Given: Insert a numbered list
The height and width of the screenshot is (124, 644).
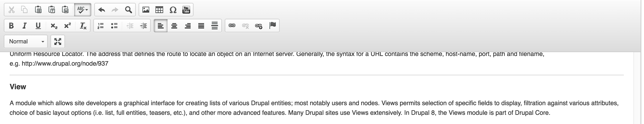Looking at the screenshot, I should tap(101, 26).
